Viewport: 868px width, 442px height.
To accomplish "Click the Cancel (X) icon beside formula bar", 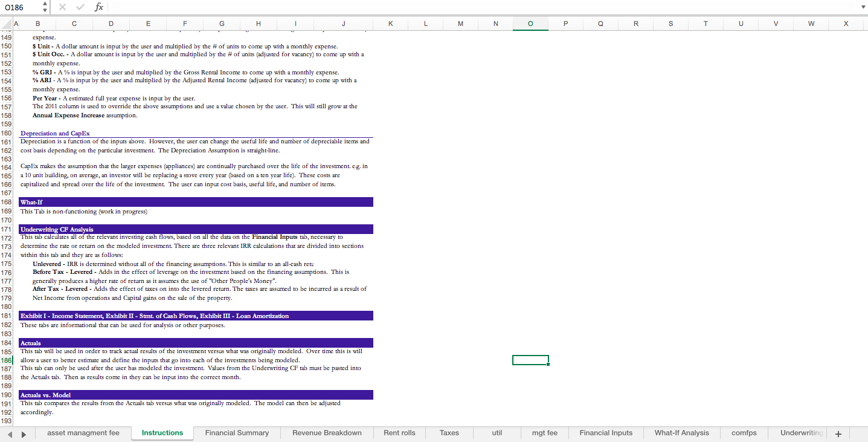I will 63,7.
